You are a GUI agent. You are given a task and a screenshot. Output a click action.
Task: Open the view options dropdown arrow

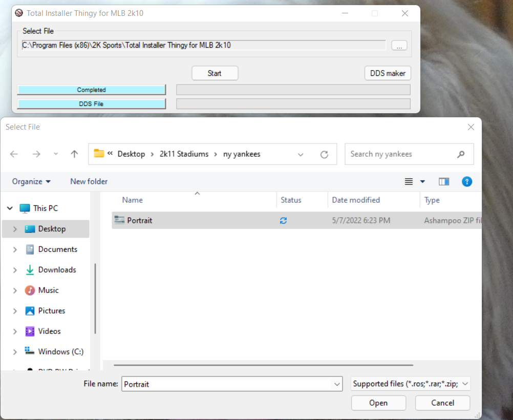(x=422, y=182)
